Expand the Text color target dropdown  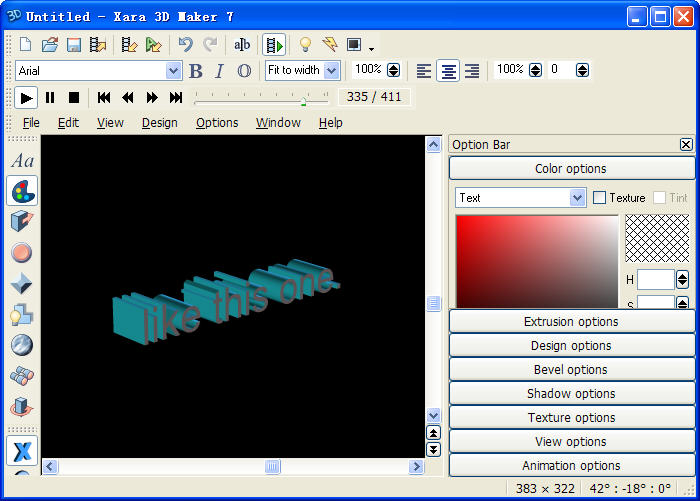(x=577, y=198)
